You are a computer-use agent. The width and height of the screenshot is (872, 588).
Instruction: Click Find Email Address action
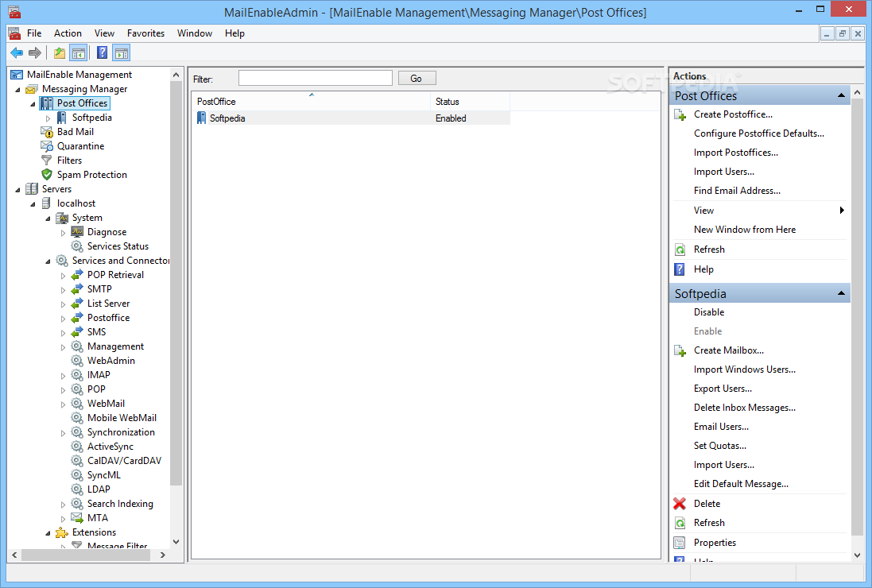[737, 191]
